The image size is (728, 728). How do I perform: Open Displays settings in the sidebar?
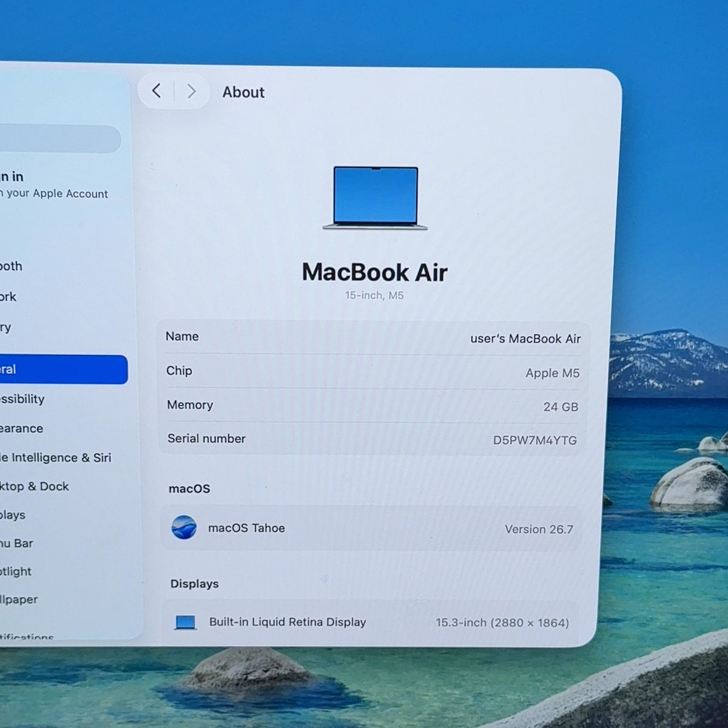pyautogui.click(x=13, y=515)
